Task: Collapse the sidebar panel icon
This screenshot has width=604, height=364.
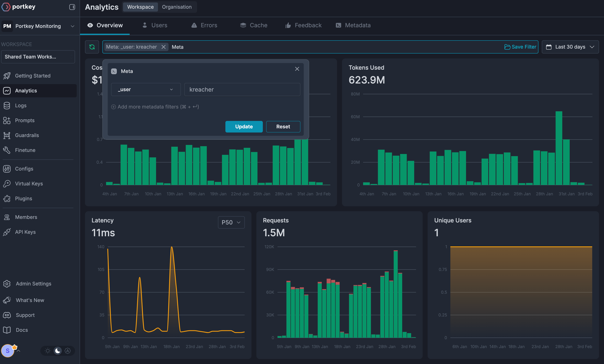Action: [72, 7]
